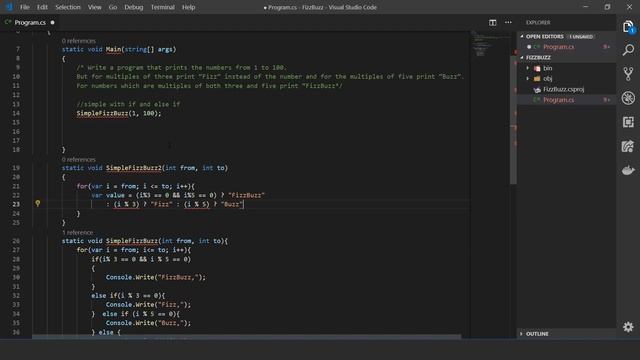
Task: Open the editor More Actions ellipsis
Action: click(508, 22)
